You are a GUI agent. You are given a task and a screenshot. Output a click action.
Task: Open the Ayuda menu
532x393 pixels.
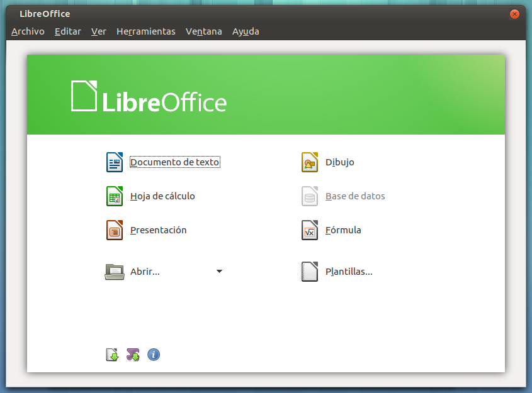click(x=246, y=31)
